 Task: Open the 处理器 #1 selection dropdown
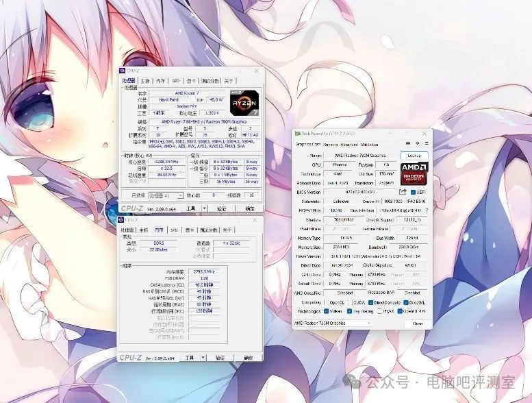pyautogui.click(x=166, y=195)
